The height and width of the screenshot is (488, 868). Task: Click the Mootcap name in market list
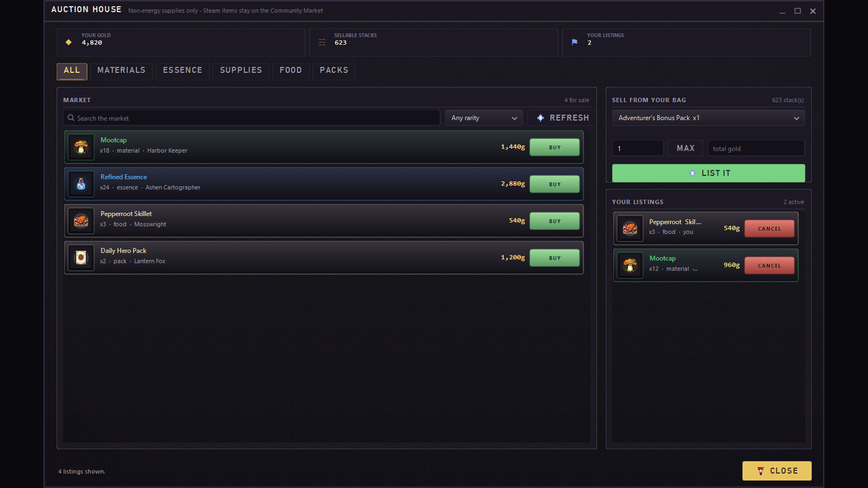(x=113, y=140)
